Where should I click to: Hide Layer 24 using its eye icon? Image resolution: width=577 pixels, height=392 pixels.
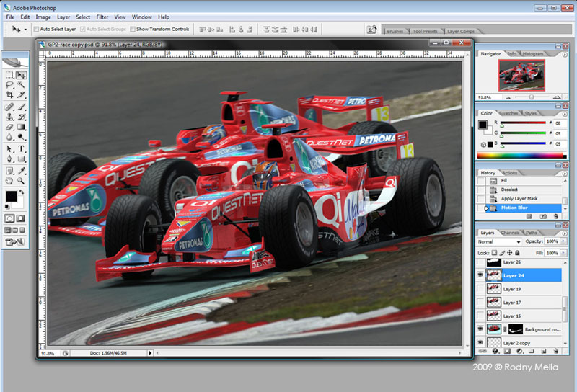pyautogui.click(x=480, y=276)
